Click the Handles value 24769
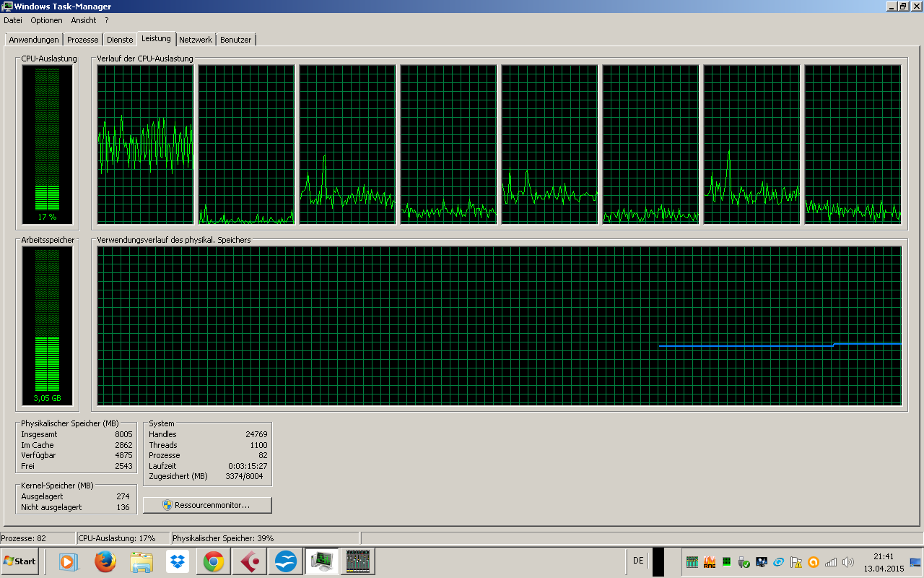924x578 pixels. tap(256, 435)
